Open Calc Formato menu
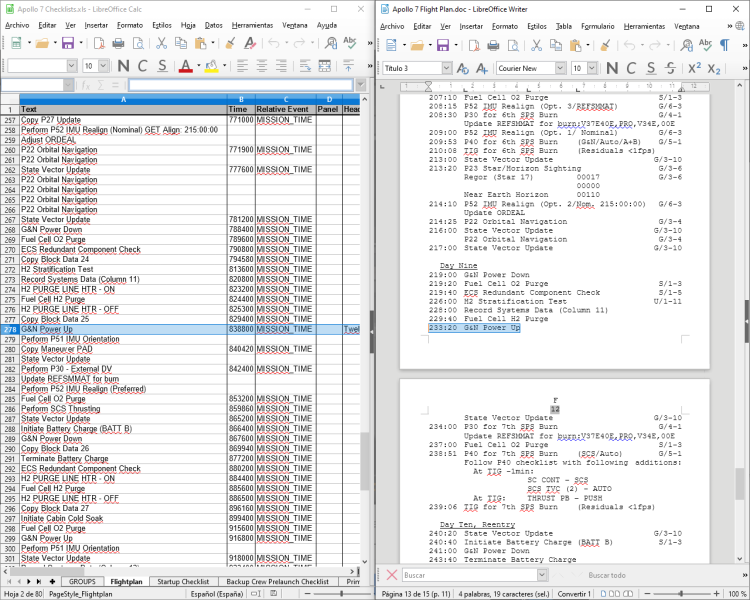750x600 pixels. 130,25
